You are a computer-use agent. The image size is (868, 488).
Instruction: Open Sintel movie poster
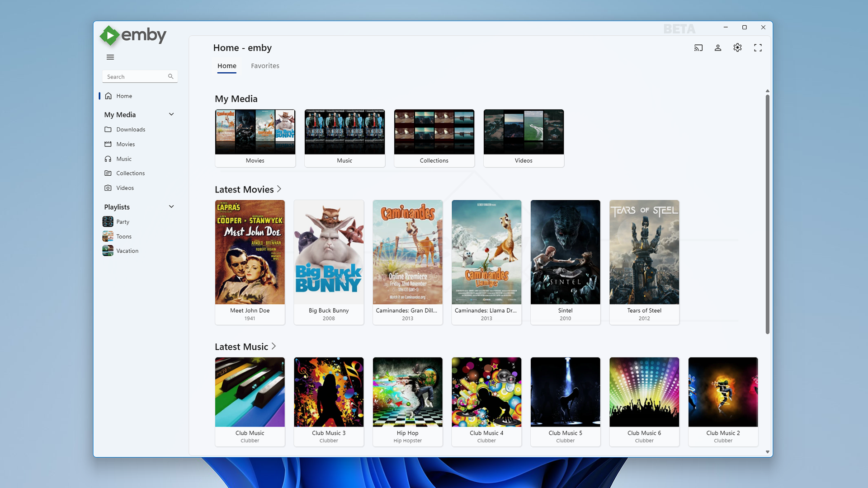pos(566,252)
